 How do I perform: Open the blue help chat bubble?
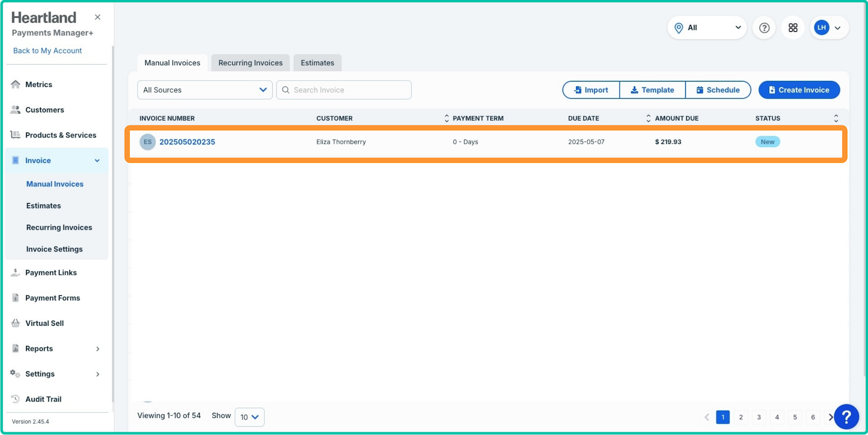[x=846, y=417]
